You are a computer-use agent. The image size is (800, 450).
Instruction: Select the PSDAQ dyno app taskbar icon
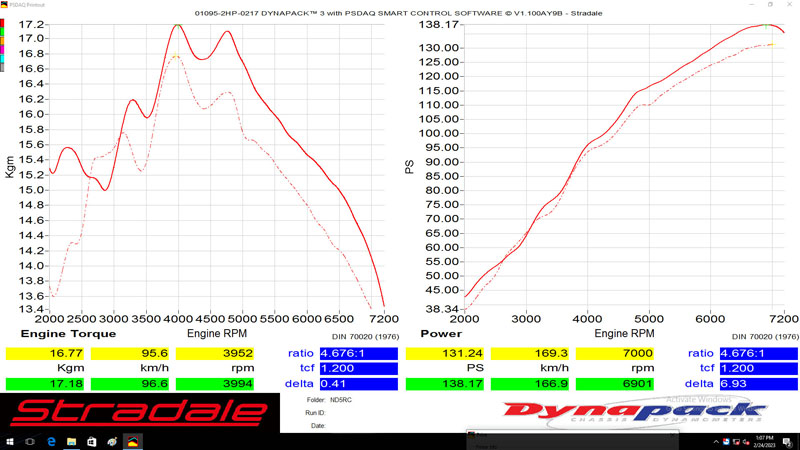tap(133, 442)
